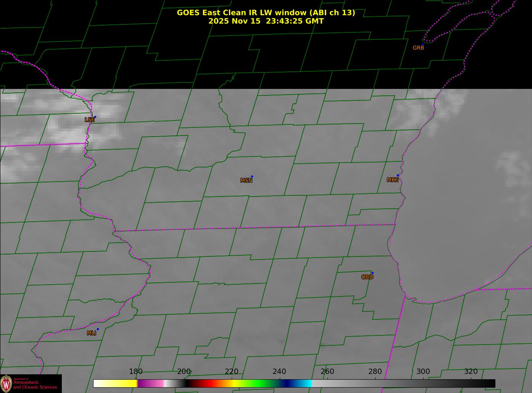Click the MSN station marker dot
The width and height of the screenshot is (532, 393).
[x=252, y=177]
